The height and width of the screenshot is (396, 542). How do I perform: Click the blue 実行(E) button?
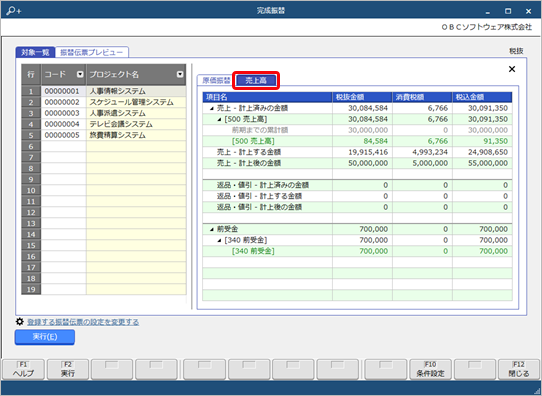(45, 337)
